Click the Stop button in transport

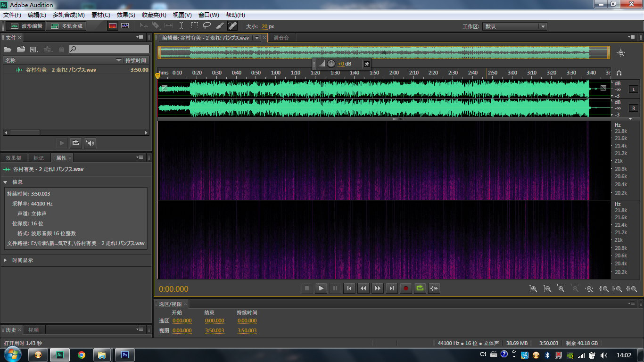(x=307, y=288)
